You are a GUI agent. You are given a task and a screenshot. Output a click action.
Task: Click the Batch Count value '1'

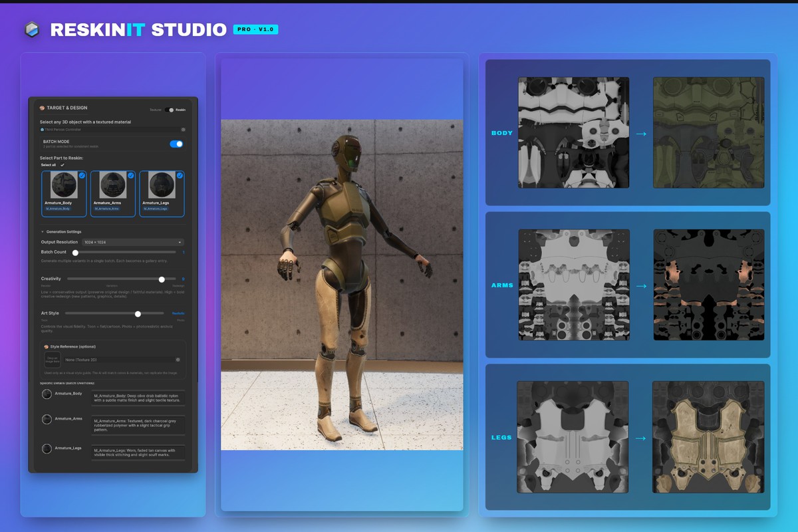coord(184,253)
